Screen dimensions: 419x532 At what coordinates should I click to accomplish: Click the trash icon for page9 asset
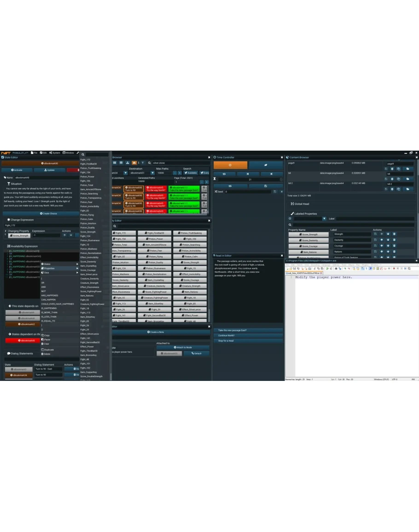392,169
